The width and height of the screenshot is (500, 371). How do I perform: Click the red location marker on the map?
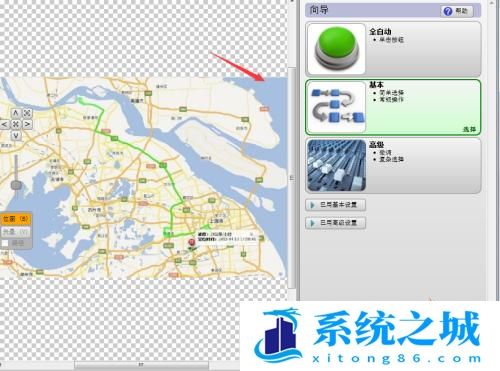click(x=191, y=242)
